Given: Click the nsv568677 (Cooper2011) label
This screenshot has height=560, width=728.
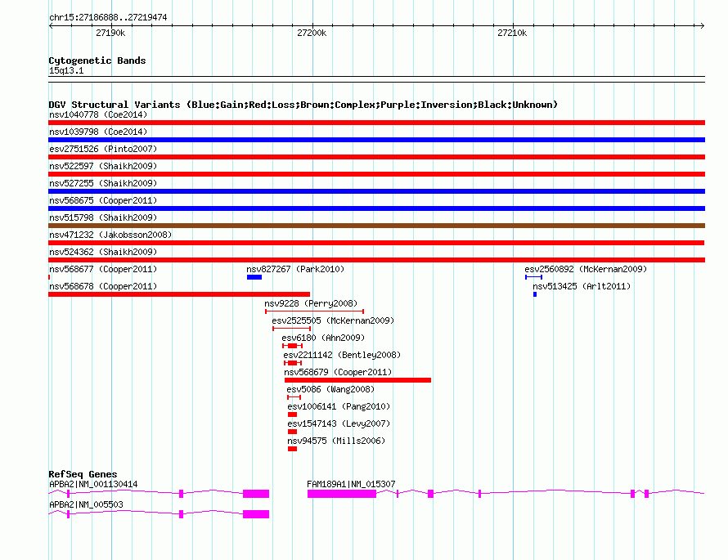Looking at the screenshot, I should pos(103,269).
